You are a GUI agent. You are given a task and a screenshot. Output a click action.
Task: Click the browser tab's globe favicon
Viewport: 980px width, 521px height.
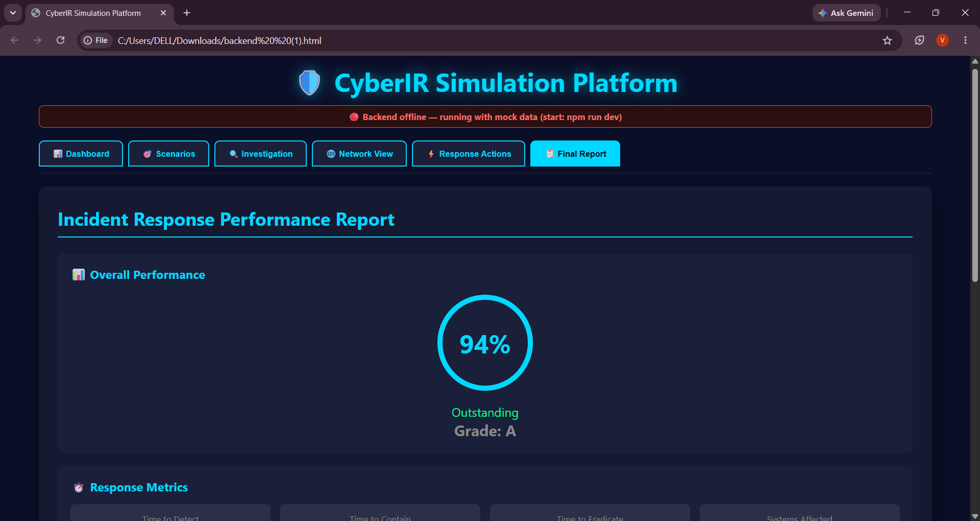tap(36, 13)
